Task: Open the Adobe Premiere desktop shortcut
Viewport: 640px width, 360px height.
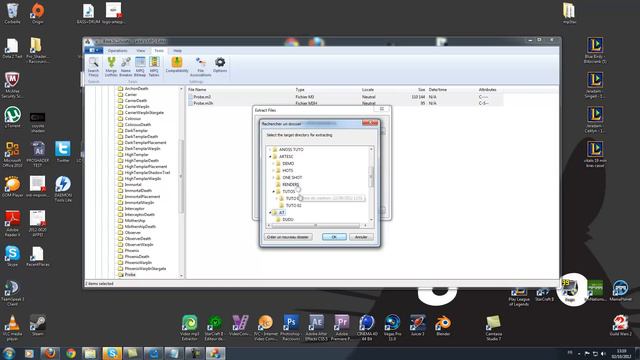Action: tap(342, 327)
